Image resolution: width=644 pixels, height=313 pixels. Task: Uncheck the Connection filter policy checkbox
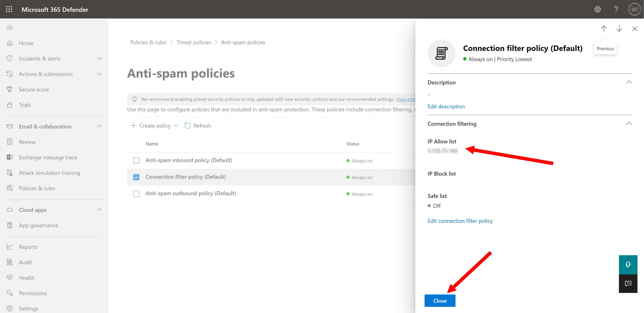click(136, 177)
